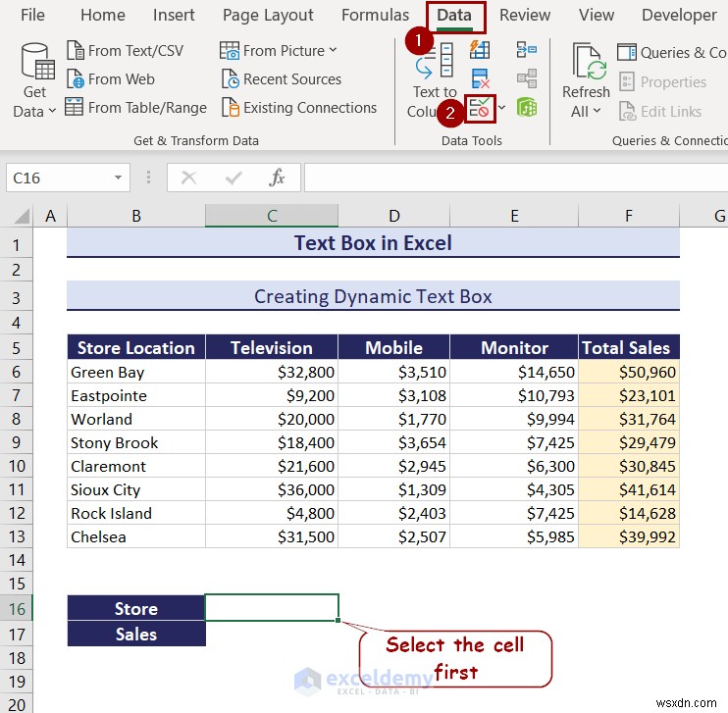
Task: Select the 'Store Location' header cell
Action: 136,347
